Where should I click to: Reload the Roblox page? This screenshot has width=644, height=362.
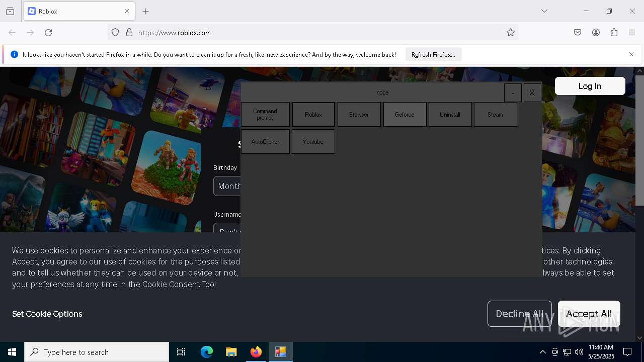(x=48, y=33)
